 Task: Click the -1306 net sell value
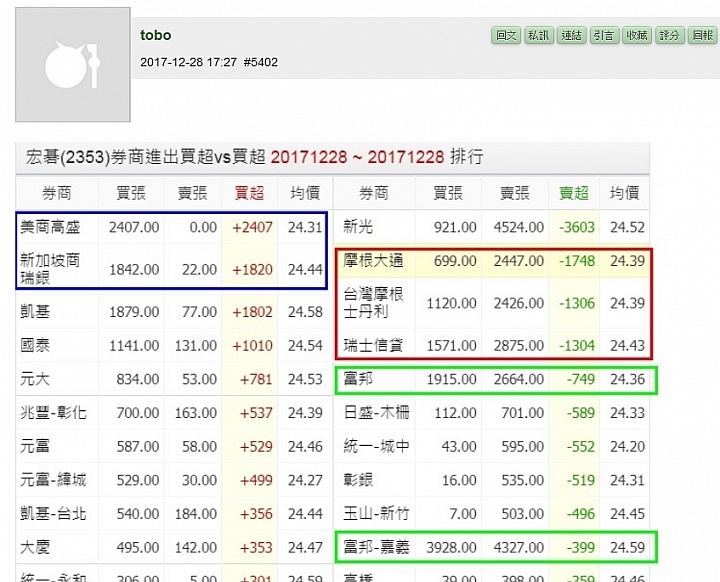click(577, 303)
